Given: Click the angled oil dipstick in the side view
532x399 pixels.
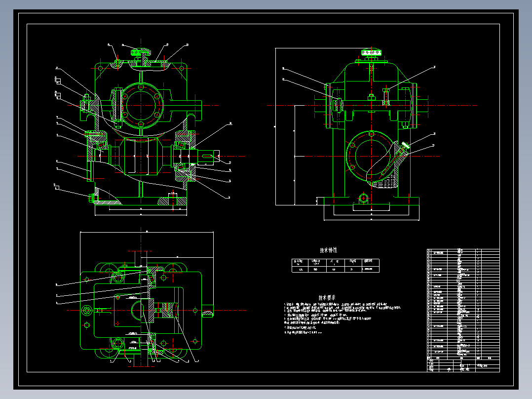Looking at the screenshot, I should 395,159.
